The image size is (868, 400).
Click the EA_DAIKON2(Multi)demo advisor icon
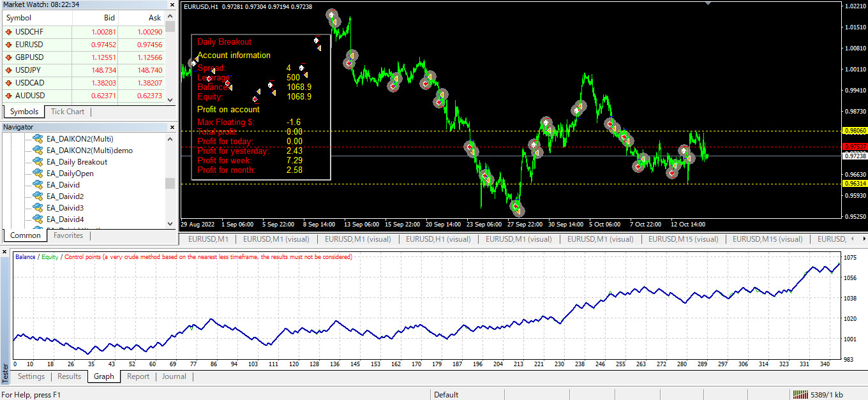(x=38, y=151)
